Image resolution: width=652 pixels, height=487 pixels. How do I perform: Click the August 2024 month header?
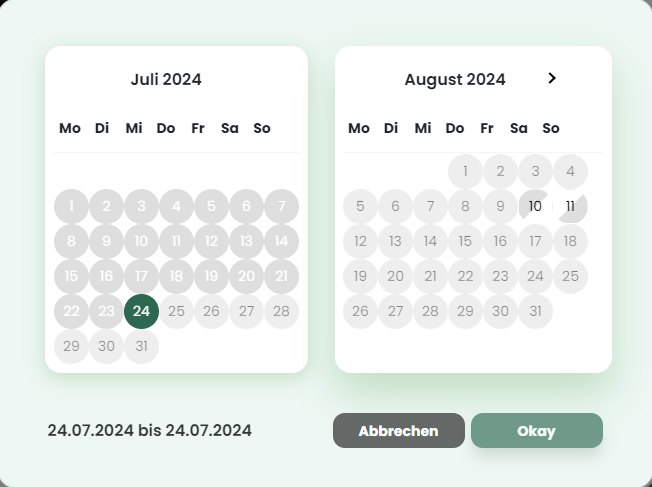pos(455,79)
